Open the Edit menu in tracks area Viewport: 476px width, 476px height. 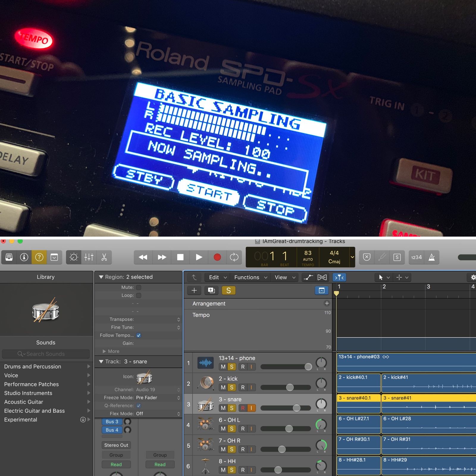(217, 277)
